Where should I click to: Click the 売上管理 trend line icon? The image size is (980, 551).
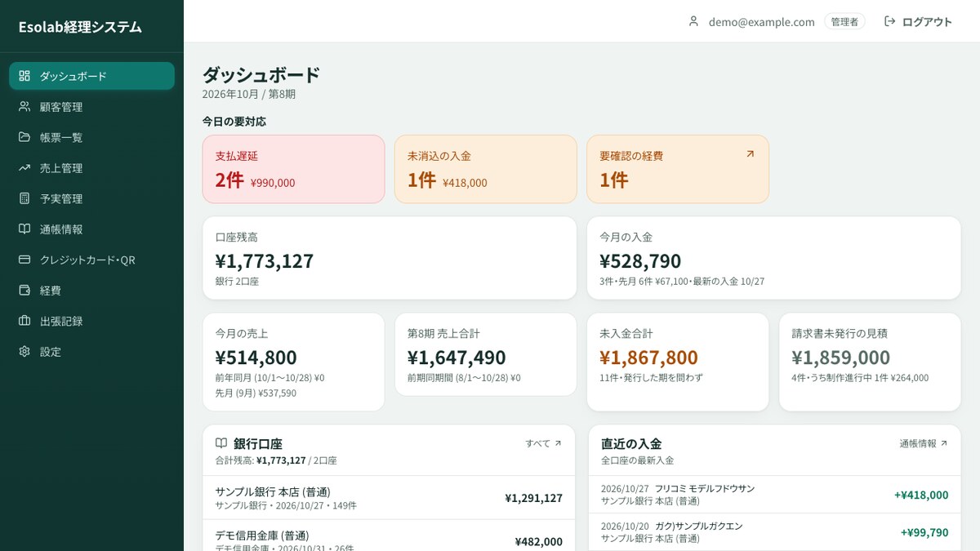coord(24,167)
